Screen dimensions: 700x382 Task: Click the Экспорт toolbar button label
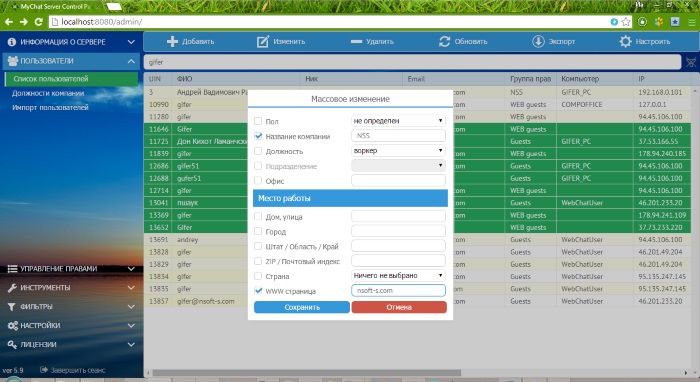[562, 42]
